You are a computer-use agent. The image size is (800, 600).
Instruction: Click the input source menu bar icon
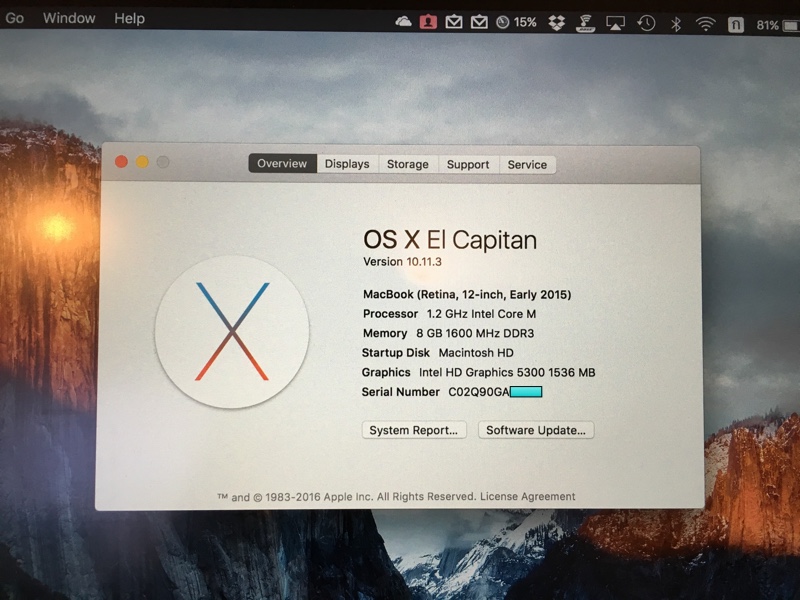(735, 24)
